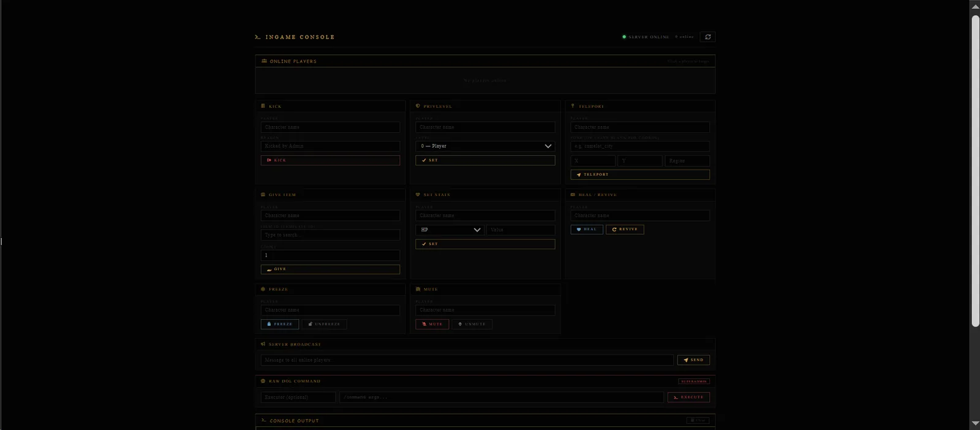The width and height of the screenshot is (980, 430).
Task: Focus 'Message to all online players' field
Action: tap(467, 360)
